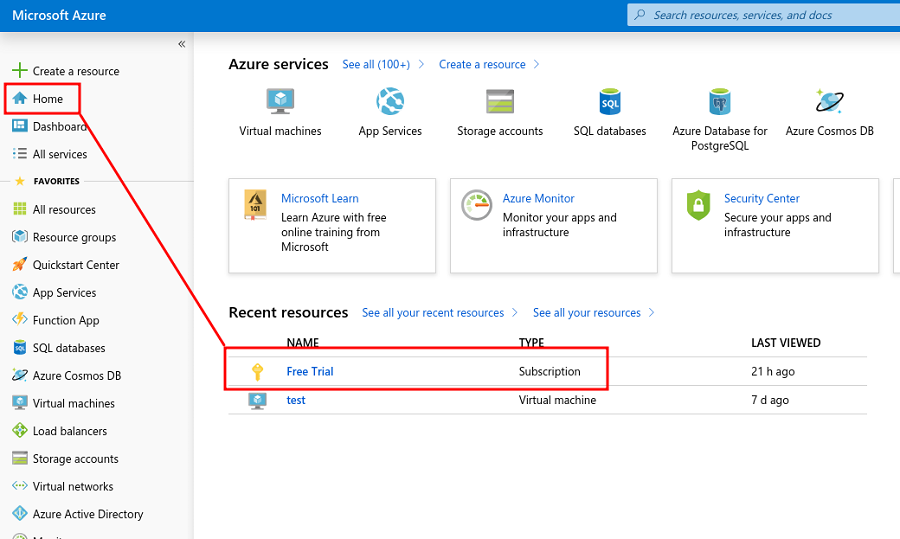The image size is (900, 539).
Task: Click the All resources grid icon
Action: point(20,209)
